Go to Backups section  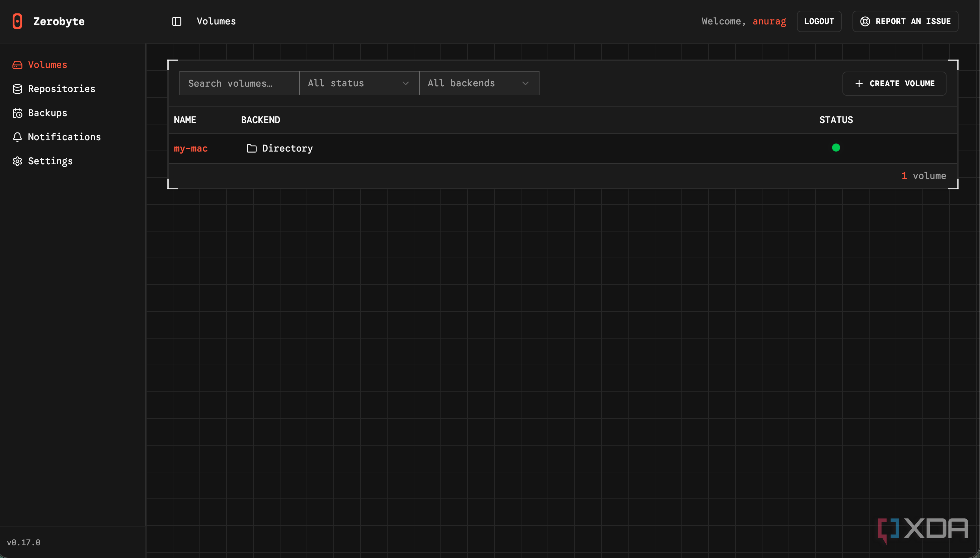[40, 113]
